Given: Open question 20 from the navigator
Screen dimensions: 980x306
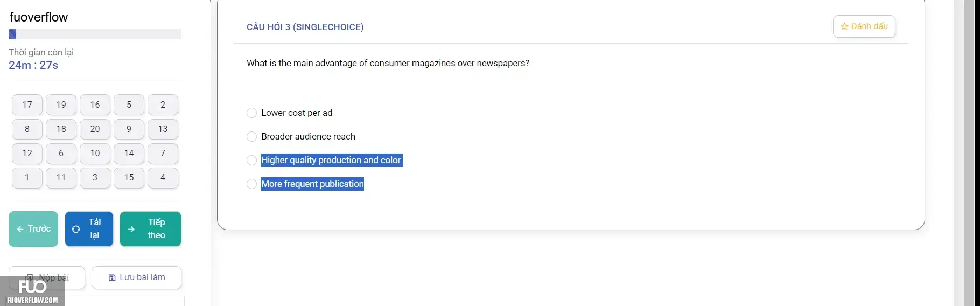Looking at the screenshot, I should coord(95,129).
